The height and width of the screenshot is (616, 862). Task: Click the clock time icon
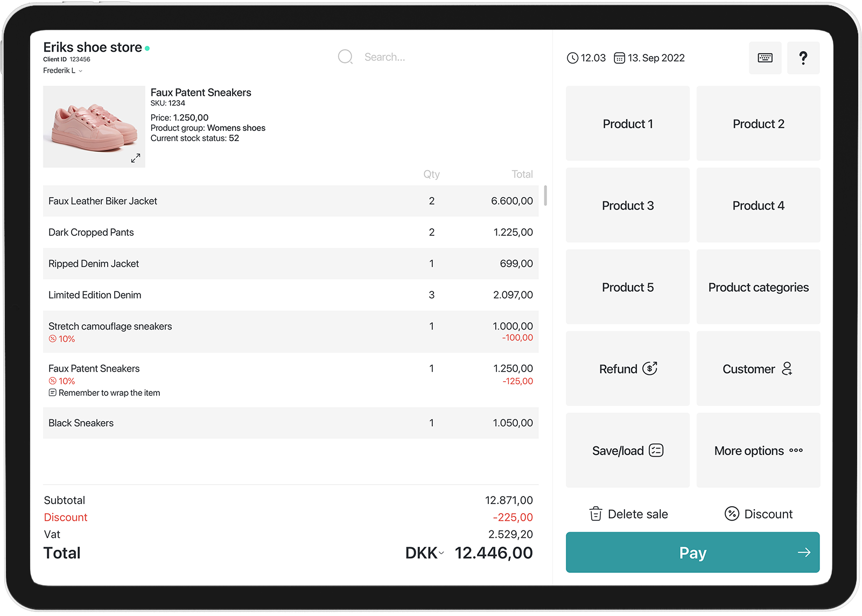pos(572,58)
